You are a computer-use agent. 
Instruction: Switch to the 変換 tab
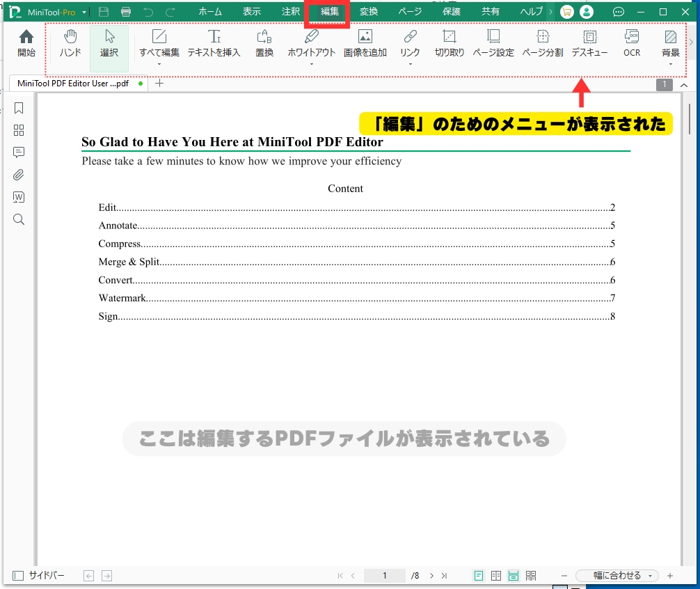click(x=369, y=12)
